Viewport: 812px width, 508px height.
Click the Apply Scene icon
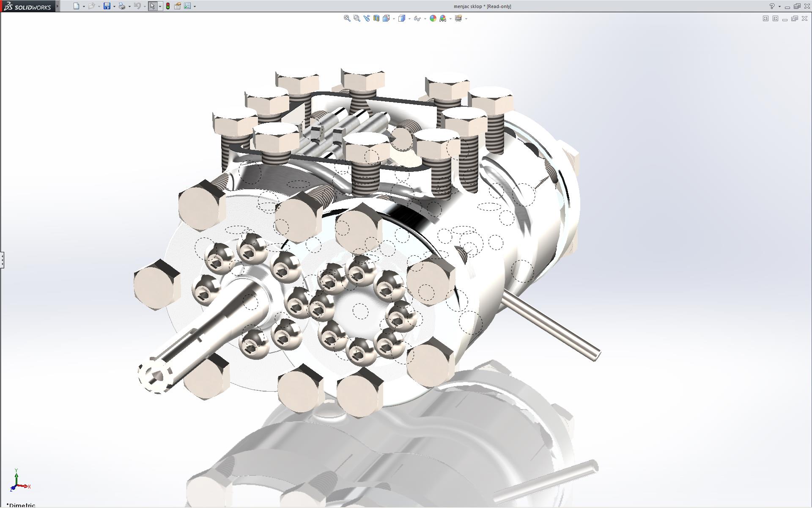(442, 18)
